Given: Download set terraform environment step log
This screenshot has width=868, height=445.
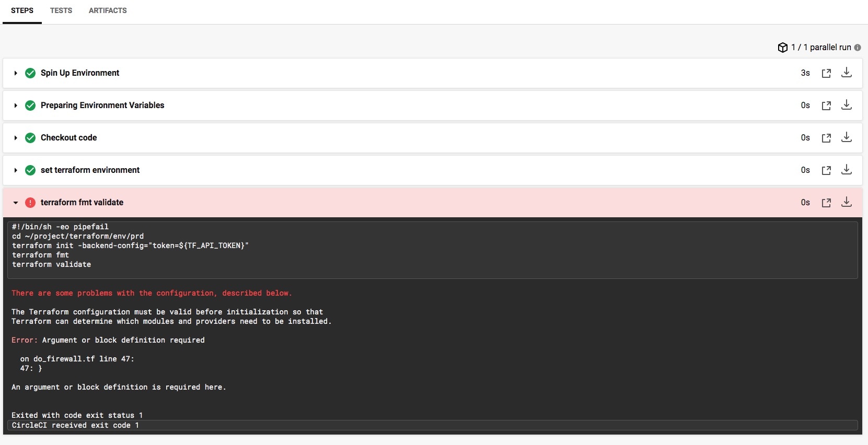Looking at the screenshot, I should [x=846, y=170].
